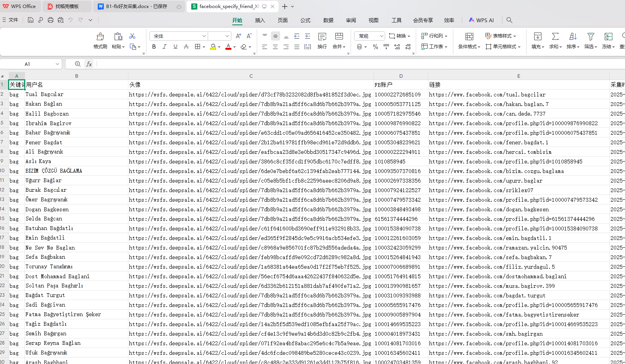Toggle underline formatting
The image size is (625, 364).
tap(175, 47)
